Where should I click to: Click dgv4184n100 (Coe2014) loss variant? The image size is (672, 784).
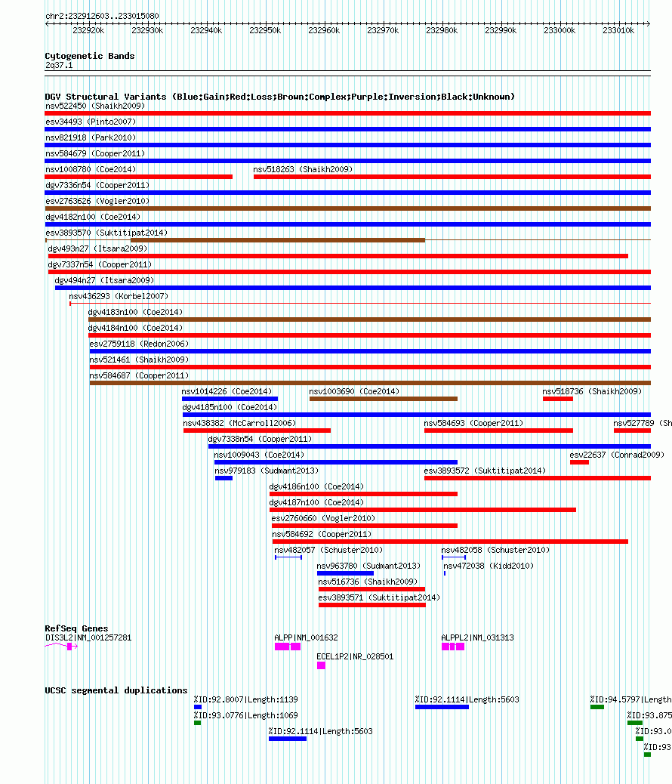pyautogui.click(x=369, y=335)
